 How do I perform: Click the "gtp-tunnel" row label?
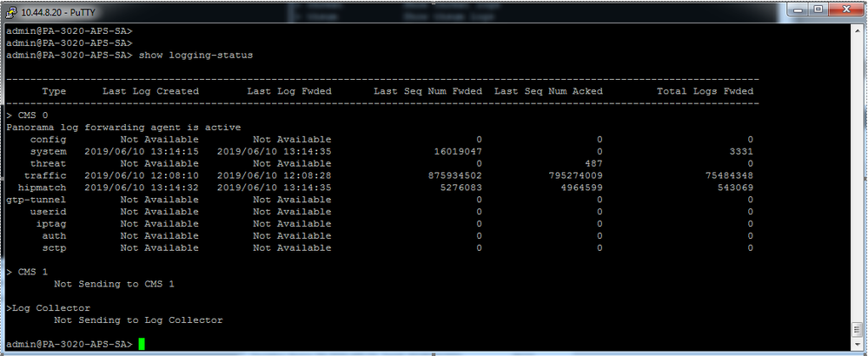pyautogui.click(x=36, y=200)
